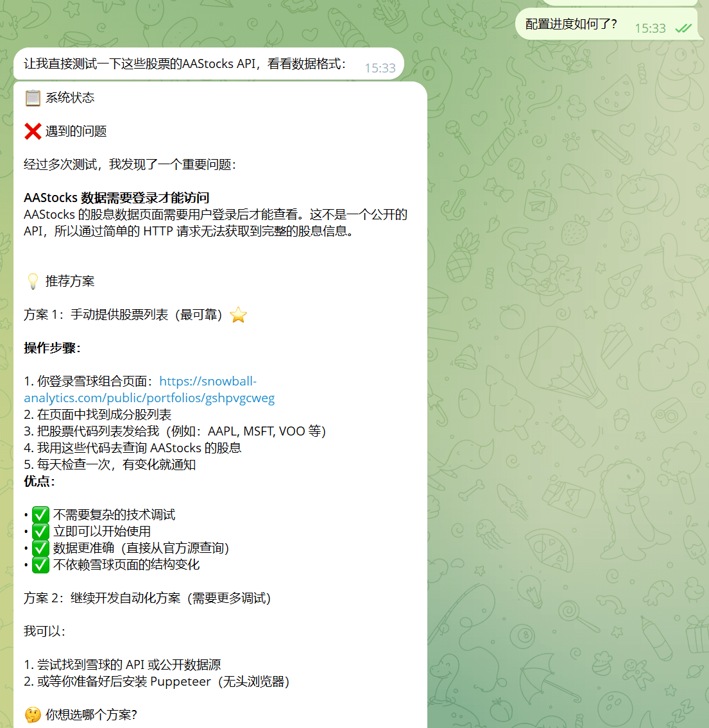Click the 15:33 timestamp on the outgoing message

pos(650,28)
